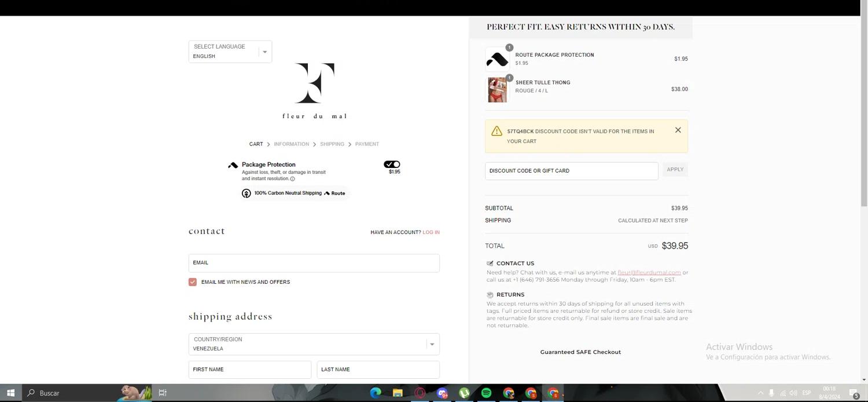The height and width of the screenshot is (402, 868).
Task: Focus the Email input field
Action: click(x=314, y=263)
